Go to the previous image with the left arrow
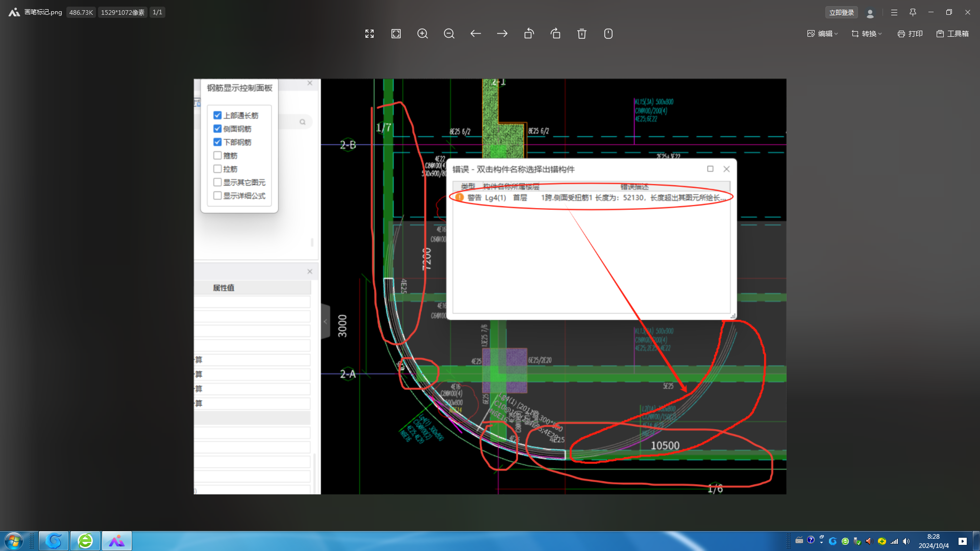 (476, 34)
